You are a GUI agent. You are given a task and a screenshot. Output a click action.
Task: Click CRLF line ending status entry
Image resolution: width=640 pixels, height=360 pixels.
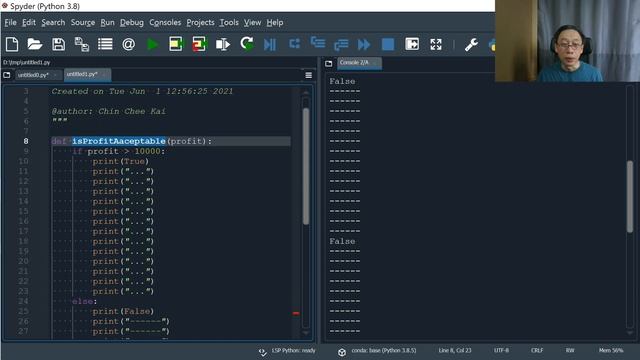click(537, 351)
